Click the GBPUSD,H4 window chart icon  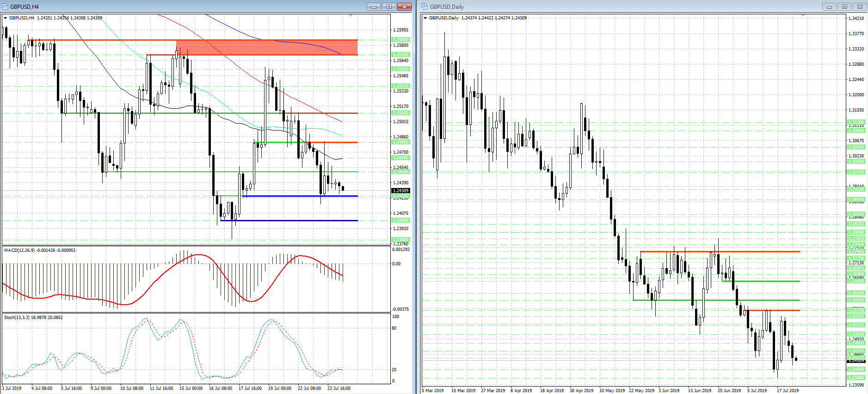click(5, 6)
